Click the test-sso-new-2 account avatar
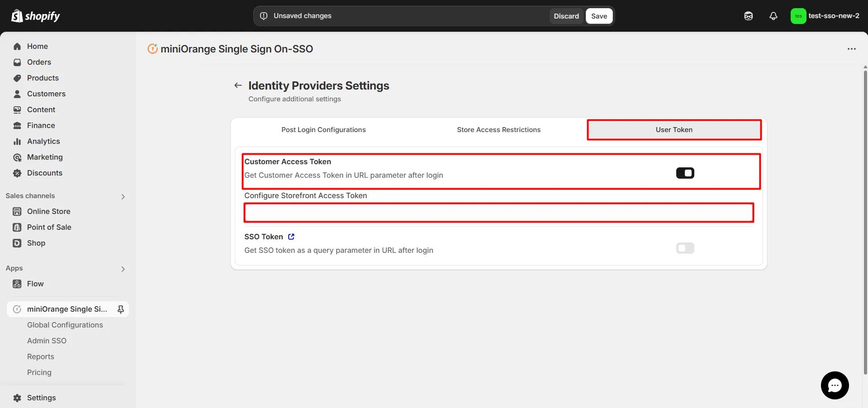 click(798, 16)
